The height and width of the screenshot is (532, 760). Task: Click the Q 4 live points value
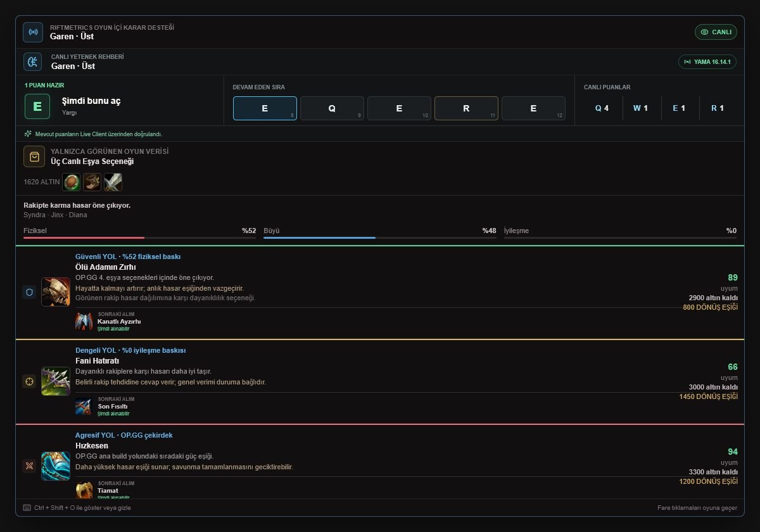(602, 108)
